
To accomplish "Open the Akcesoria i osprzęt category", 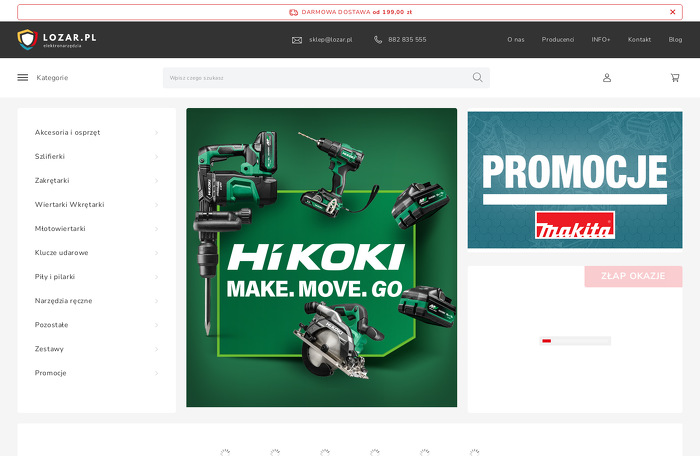I will 67,133.
